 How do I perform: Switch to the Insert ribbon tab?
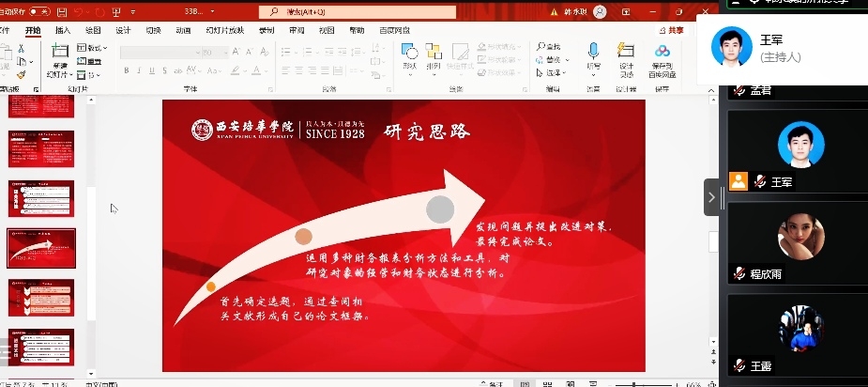point(63,30)
